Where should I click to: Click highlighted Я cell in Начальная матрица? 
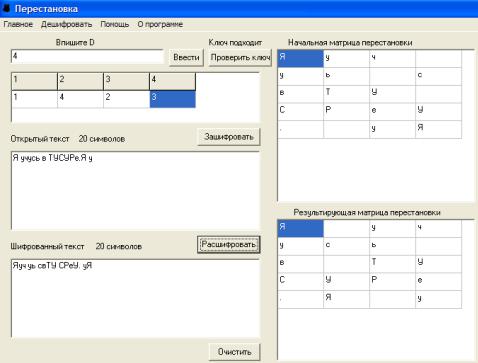point(300,58)
